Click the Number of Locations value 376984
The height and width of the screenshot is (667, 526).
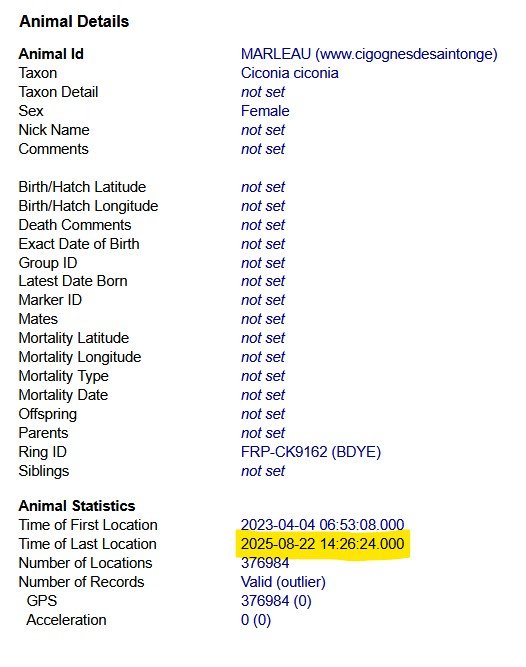(x=265, y=563)
